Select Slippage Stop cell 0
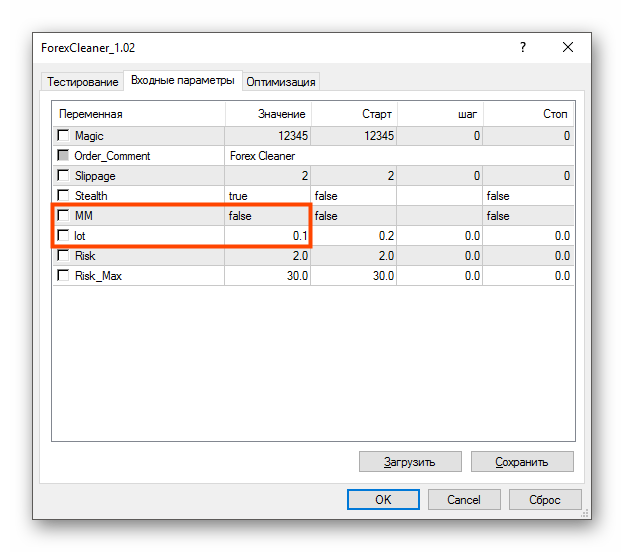Image resolution: width=624 pixels, height=552 pixels. tap(528, 176)
